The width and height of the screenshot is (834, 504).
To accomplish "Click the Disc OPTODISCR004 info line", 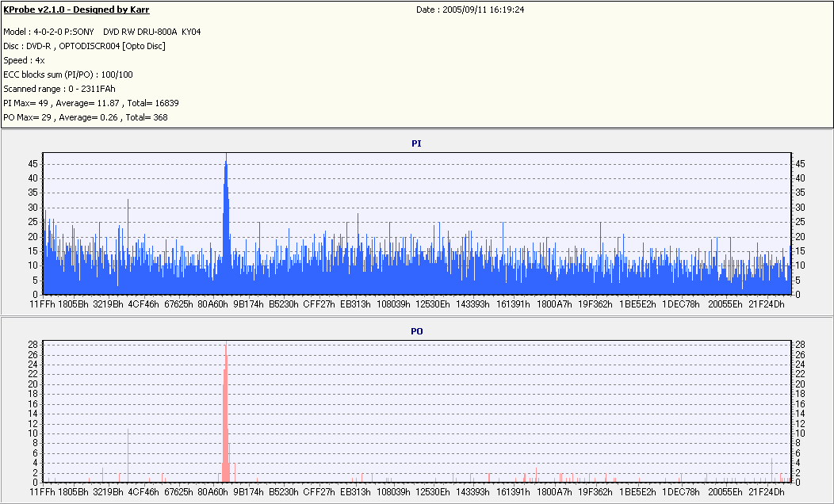I will [85, 46].
